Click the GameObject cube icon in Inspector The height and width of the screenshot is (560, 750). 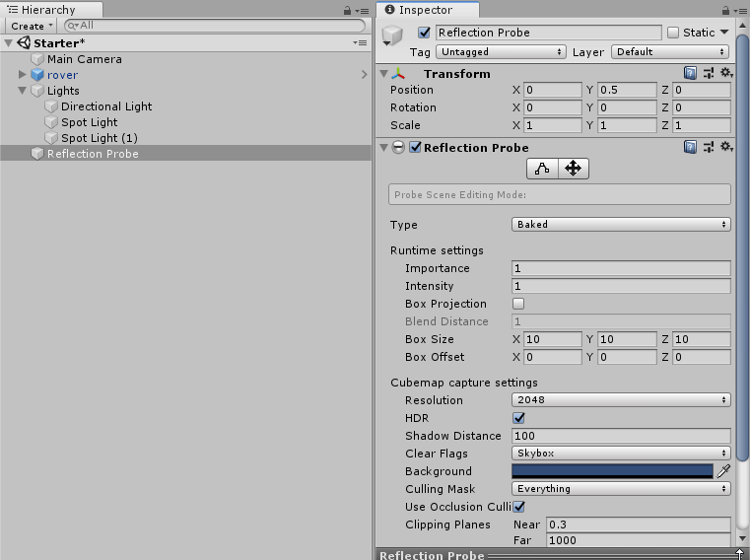(x=393, y=37)
